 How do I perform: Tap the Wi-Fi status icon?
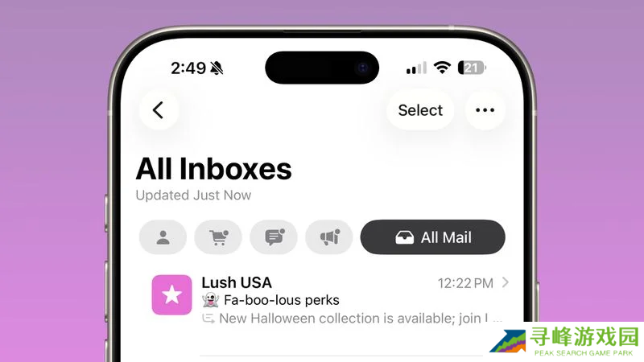[x=442, y=68]
